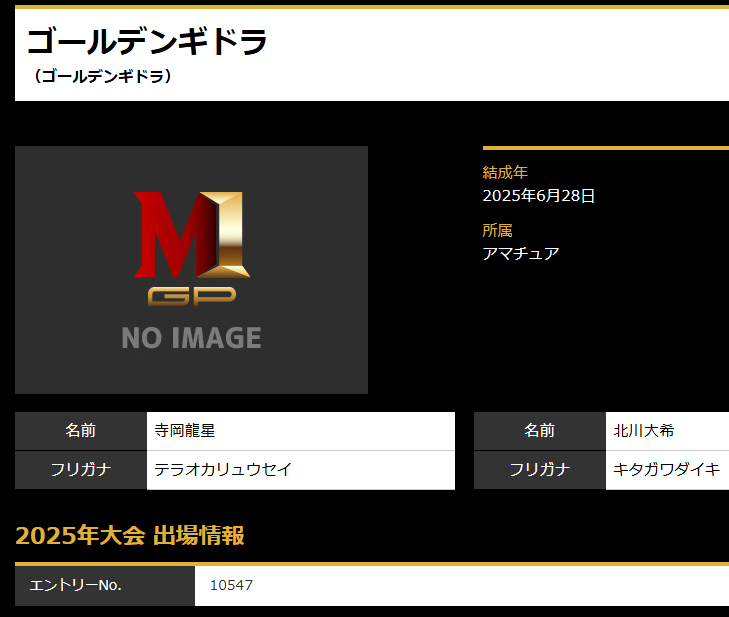Click the M-1 GP NO IMAGE placeholder

click(x=191, y=270)
